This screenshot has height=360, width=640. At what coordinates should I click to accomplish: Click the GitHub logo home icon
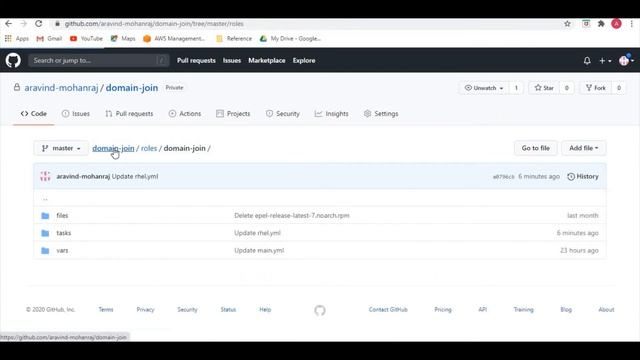[x=13, y=60]
